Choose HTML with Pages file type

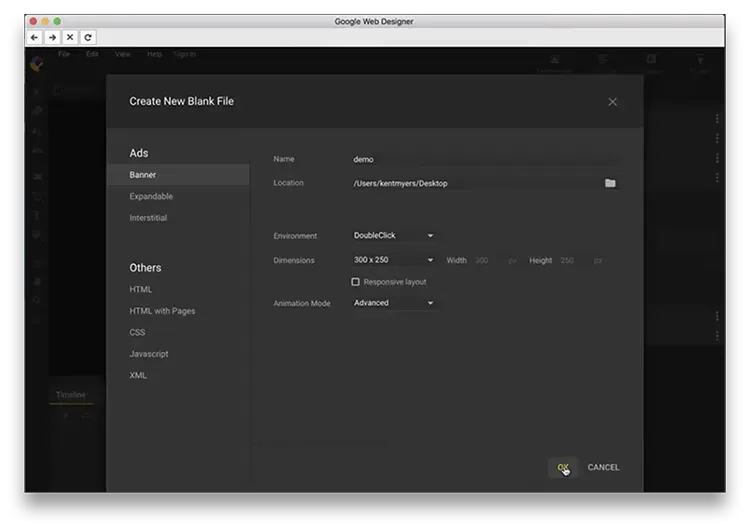tap(162, 311)
